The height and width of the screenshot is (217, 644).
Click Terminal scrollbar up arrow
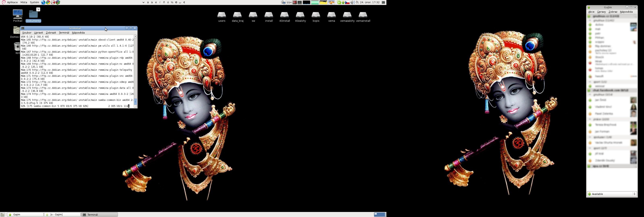pos(135,37)
